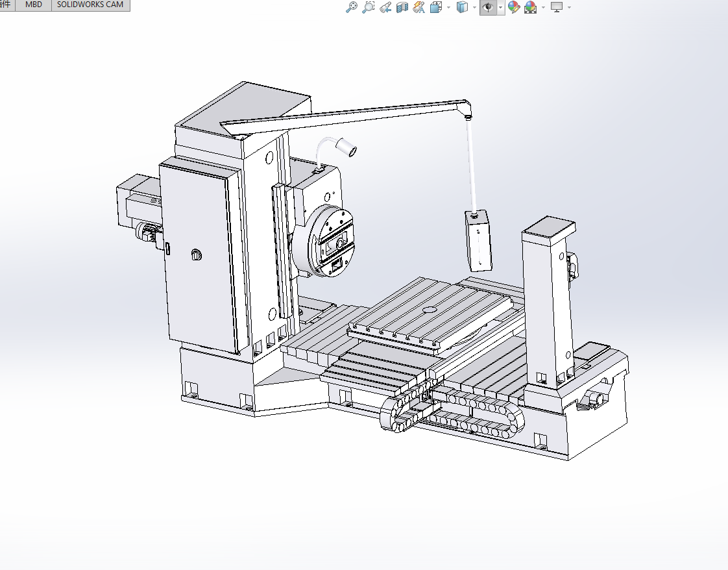This screenshot has width=728, height=570.
Task: Click the Edit Appearance icon
Action: pos(513,7)
